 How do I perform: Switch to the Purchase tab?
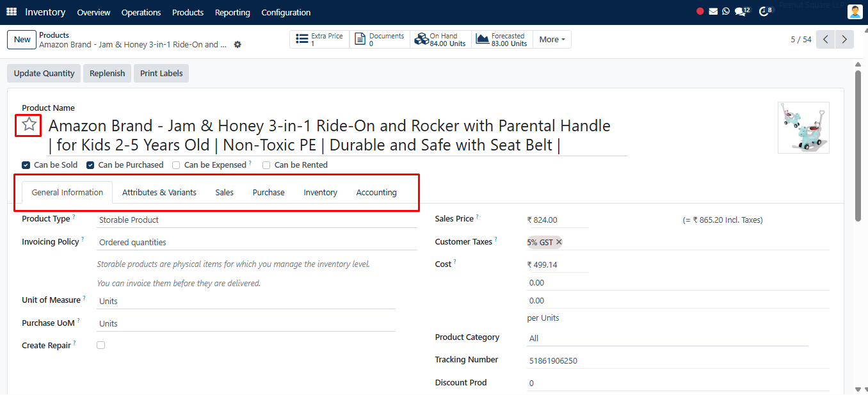pyautogui.click(x=269, y=192)
